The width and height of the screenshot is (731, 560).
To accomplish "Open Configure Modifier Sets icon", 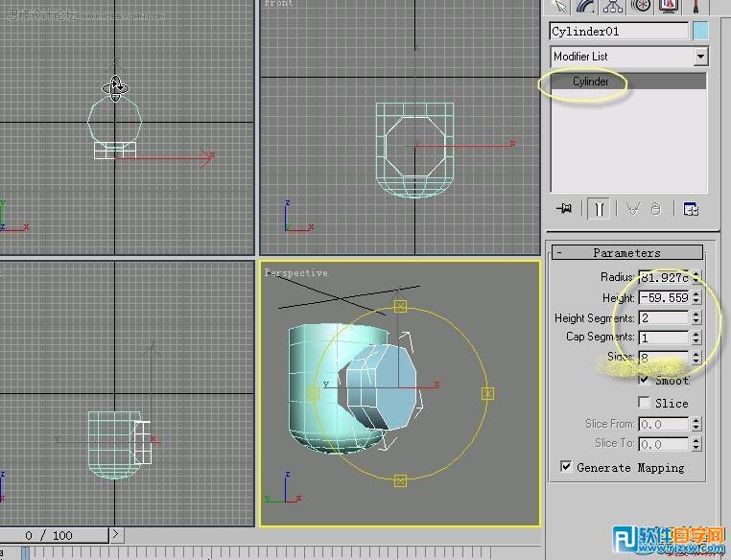I will point(691,208).
